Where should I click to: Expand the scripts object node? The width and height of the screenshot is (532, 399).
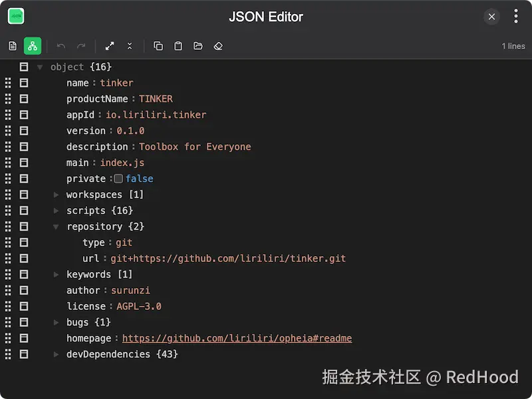pyautogui.click(x=56, y=210)
